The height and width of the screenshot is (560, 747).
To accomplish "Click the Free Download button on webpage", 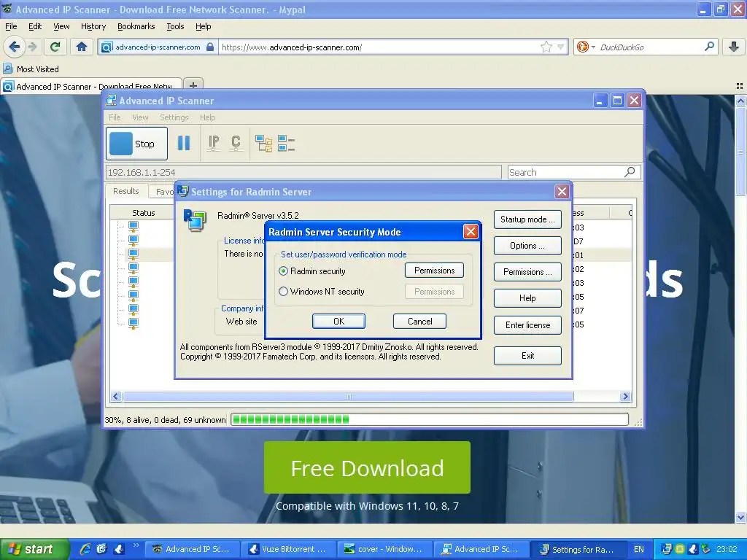I will click(x=367, y=467).
